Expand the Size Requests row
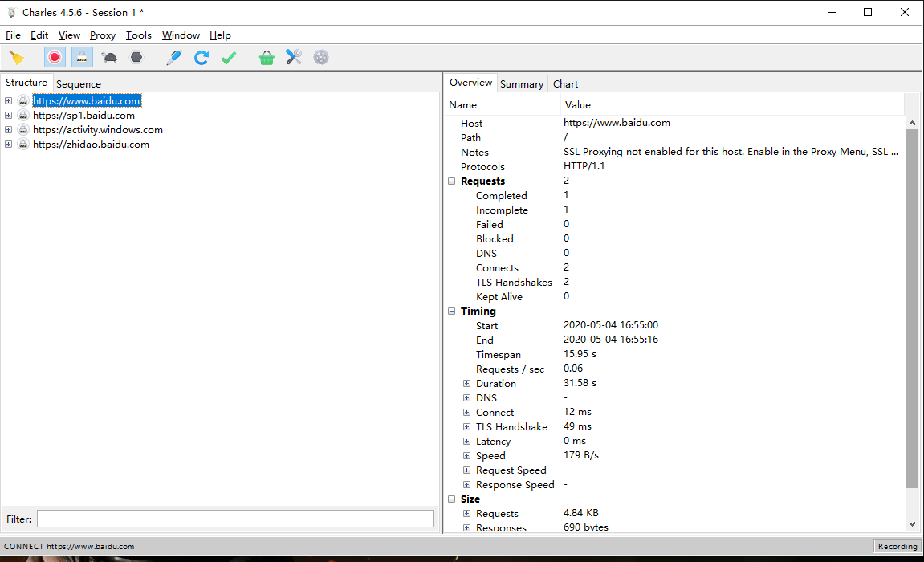Viewport: 924px width, 562px height. click(x=466, y=513)
